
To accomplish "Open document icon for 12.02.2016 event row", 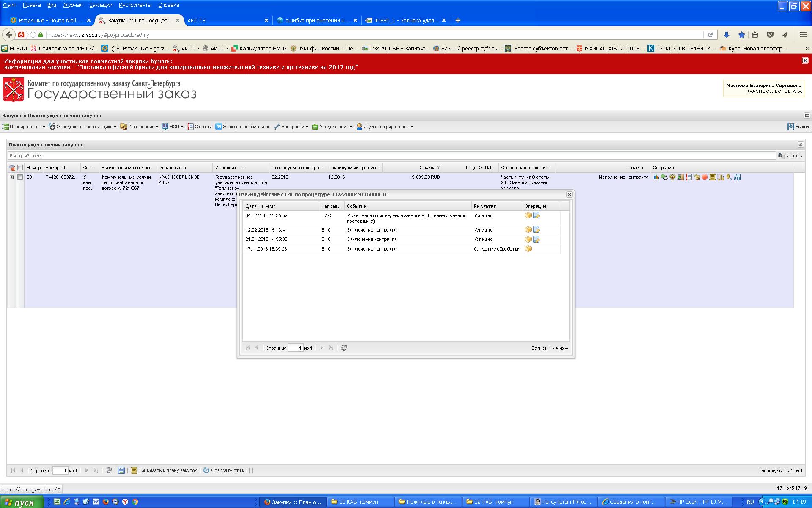I will (x=536, y=230).
